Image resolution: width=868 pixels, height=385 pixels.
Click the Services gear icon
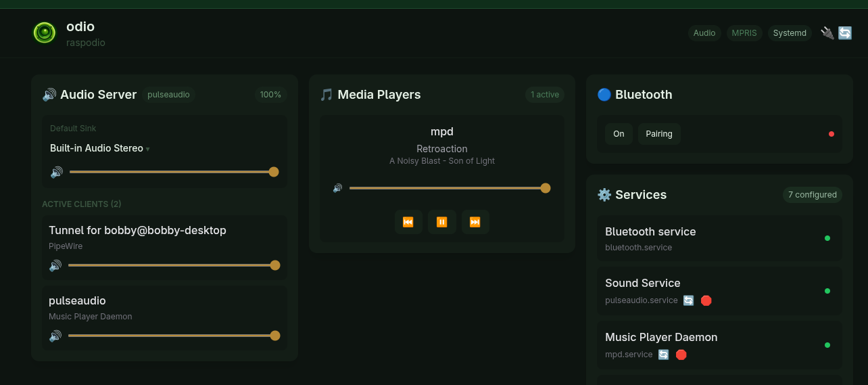[x=604, y=195]
